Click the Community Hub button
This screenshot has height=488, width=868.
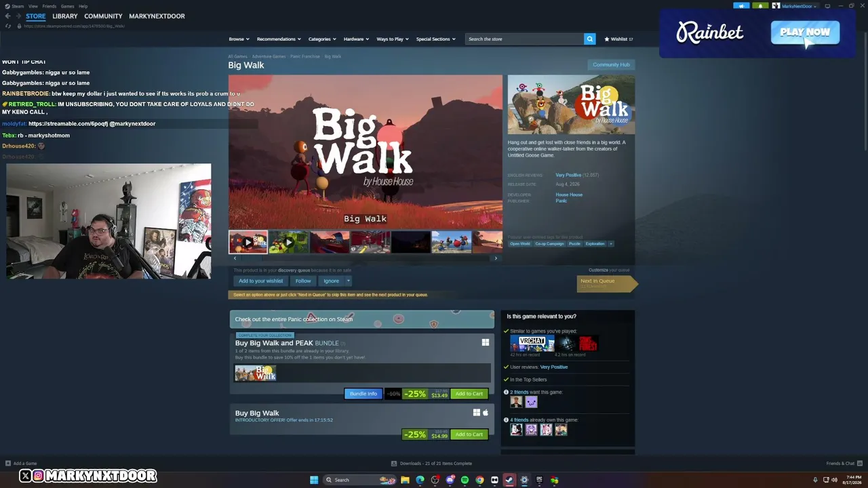[611, 64]
